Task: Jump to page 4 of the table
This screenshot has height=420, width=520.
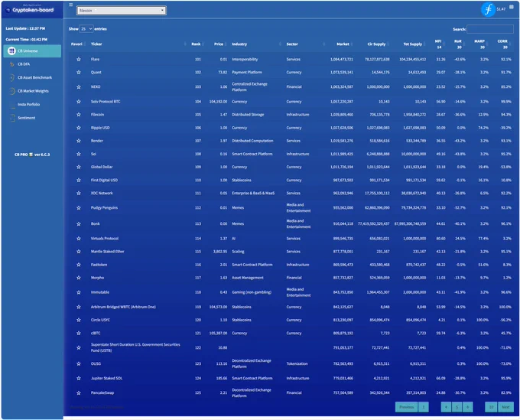Action: coord(446,407)
